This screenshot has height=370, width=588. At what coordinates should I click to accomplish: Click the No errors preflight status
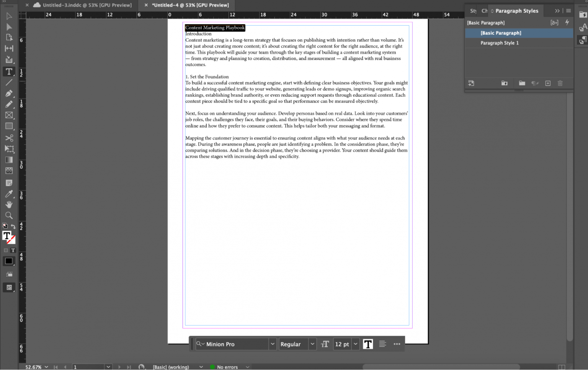tap(227, 367)
